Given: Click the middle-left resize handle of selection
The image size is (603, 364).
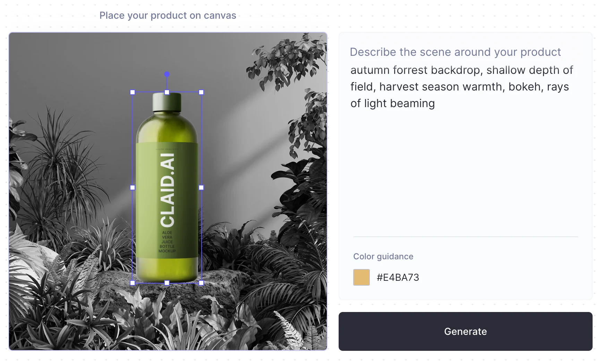Looking at the screenshot, I should tap(133, 188).
